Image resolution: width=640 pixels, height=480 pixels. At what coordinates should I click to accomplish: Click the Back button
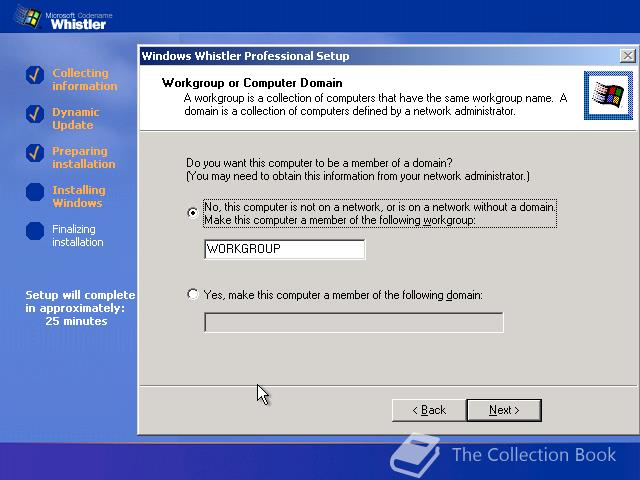click(x=429, y=410)
